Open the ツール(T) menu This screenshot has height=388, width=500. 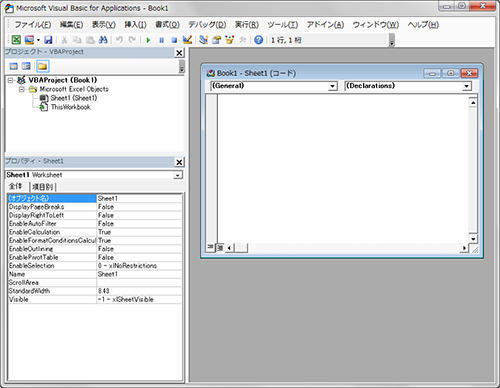tap(283, 25)
